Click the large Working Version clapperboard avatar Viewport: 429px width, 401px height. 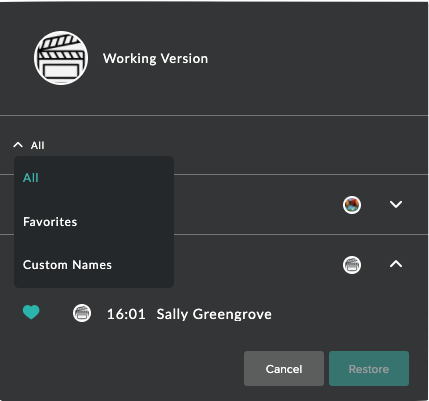click(61, 58)
